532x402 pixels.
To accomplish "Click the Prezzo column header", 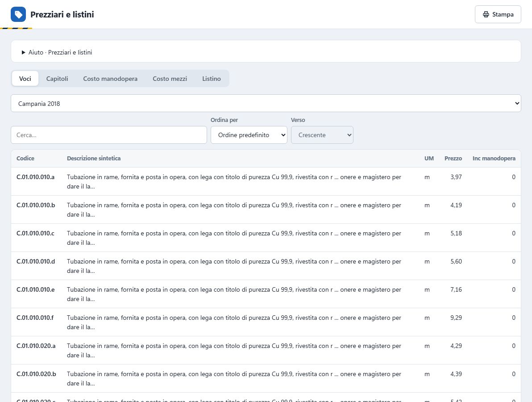I will pyautogui.click(x=453, y=158).
